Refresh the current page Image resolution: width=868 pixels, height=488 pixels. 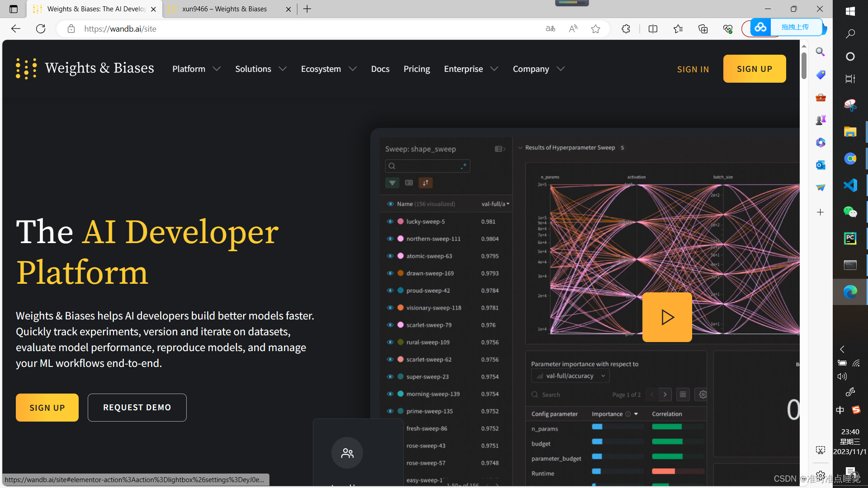41,29
